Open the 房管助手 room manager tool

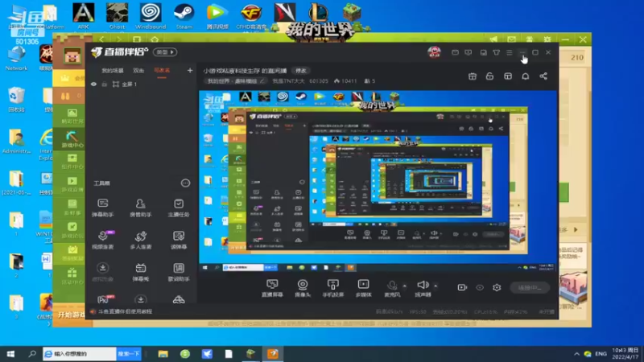click(x=140, y=208)
